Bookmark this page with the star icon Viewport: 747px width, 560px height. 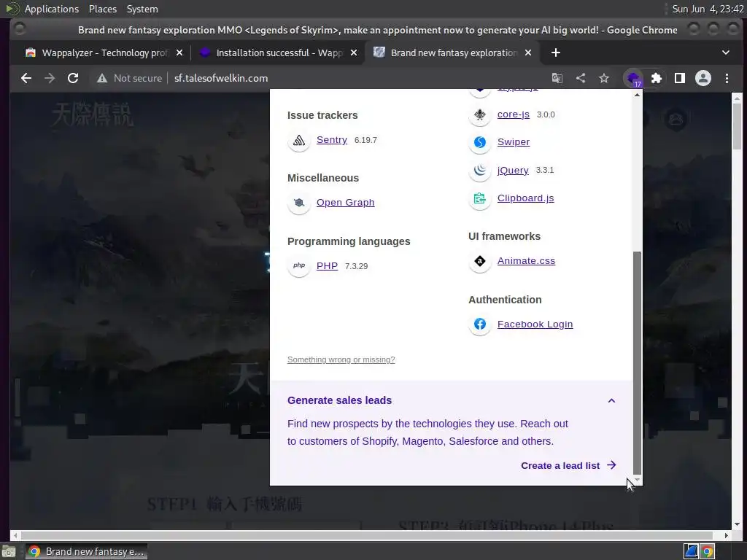coord(604,78)
